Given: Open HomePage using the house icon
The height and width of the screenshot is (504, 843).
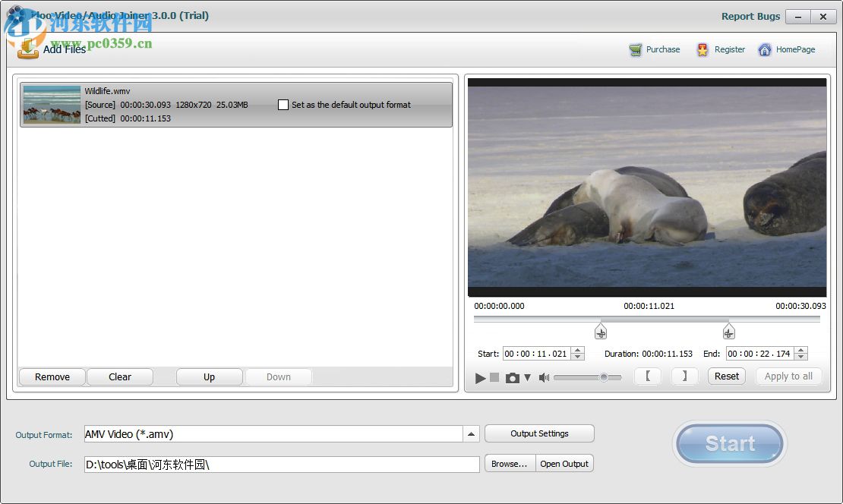Looking at the screenshot, I should click(765, 49).
